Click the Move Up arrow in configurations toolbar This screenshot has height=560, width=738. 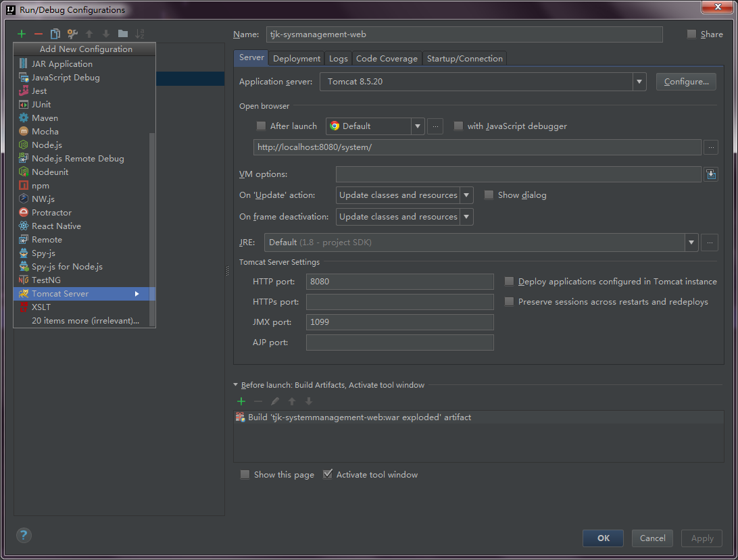coord(89,34)
